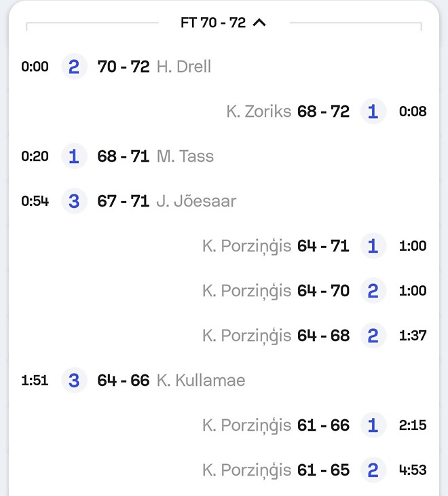This screenshot has height=496, width=448.
Task: Select J. Jõesaar player name
Action: [196, 201]
